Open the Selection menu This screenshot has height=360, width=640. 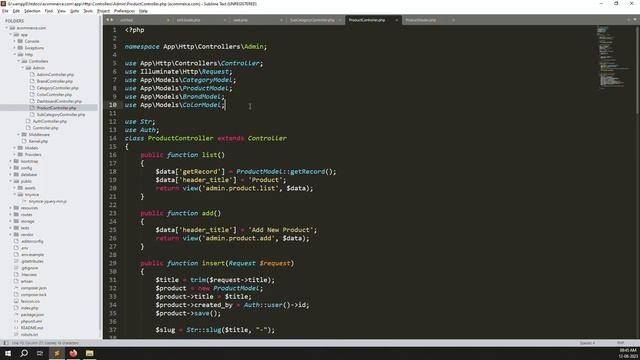point(32,11)
